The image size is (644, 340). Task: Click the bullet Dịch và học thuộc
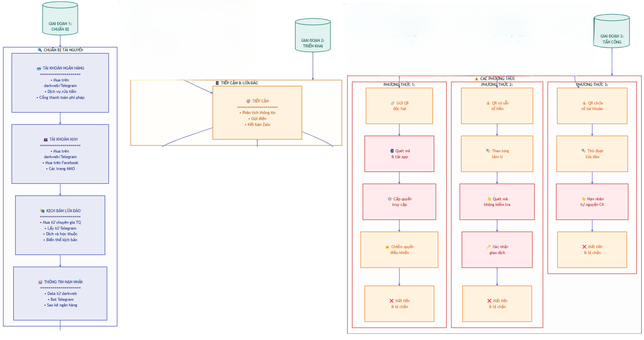tap(60, 234)
